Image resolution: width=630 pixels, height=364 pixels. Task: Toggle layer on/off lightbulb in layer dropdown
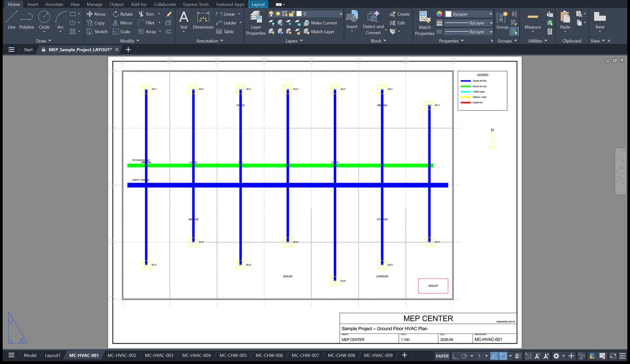(x=271, y=14)
